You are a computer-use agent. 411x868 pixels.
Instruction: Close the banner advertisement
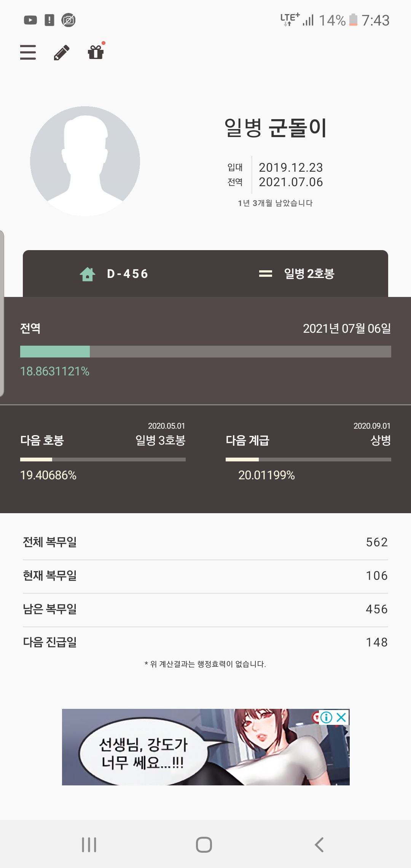pos(341,718)
